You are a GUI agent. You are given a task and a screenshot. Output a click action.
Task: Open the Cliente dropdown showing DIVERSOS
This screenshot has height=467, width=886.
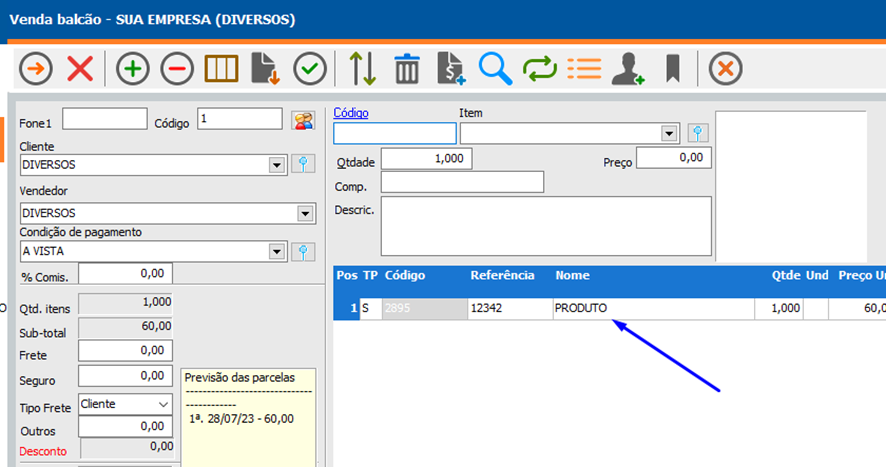pyautogui.click(x=277, y=165)
